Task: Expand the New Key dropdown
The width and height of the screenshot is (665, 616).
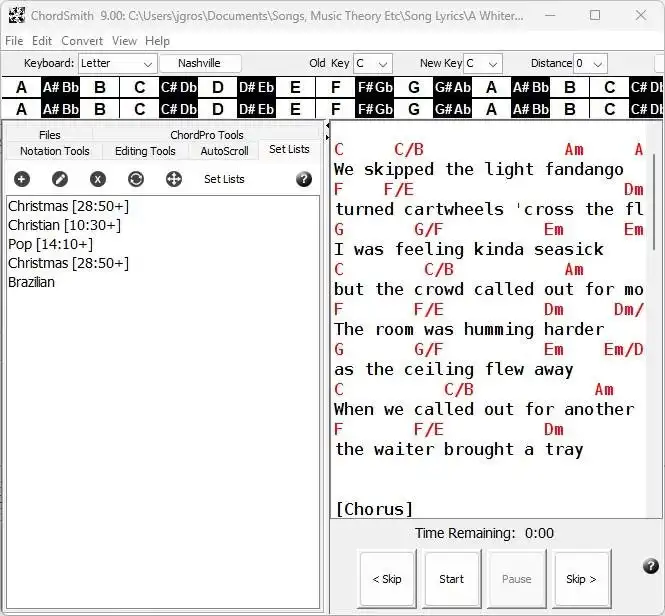Action: pos(483,63)
